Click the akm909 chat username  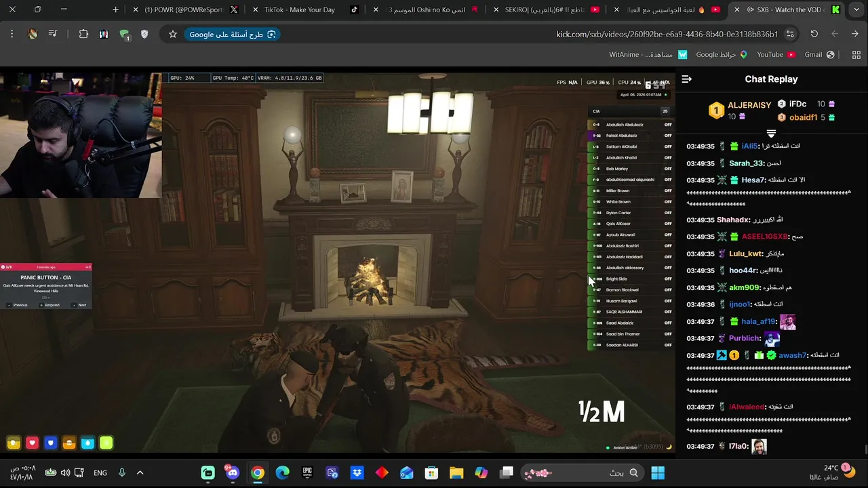pos(745,287)
